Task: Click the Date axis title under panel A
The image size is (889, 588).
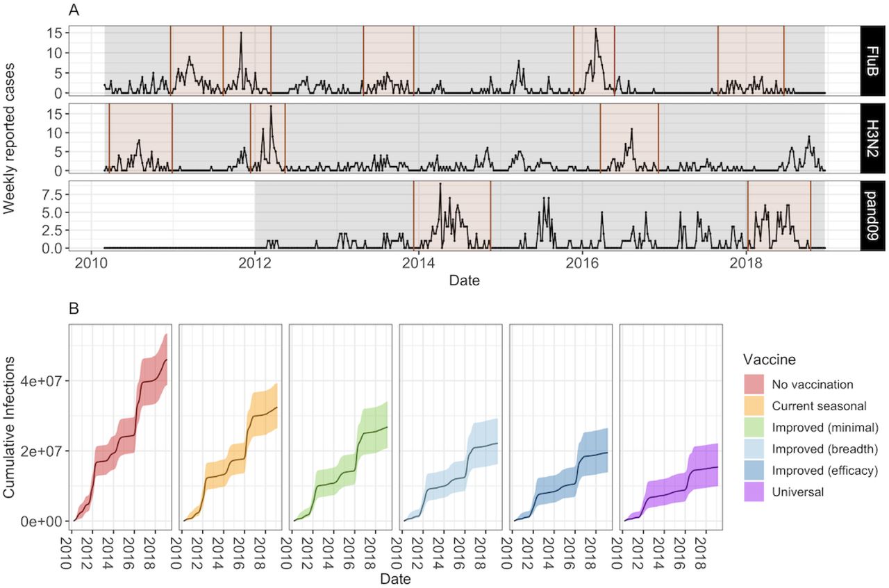Action: 464,280
